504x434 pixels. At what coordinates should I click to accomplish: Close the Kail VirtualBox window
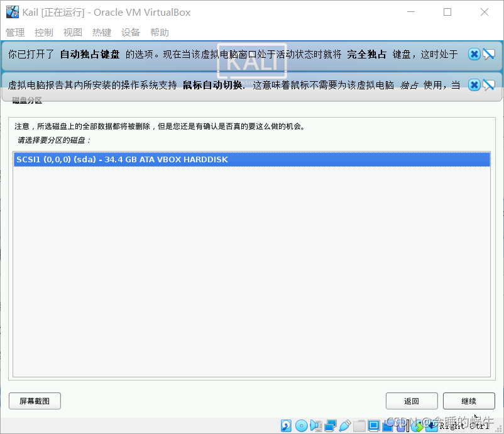485,12
